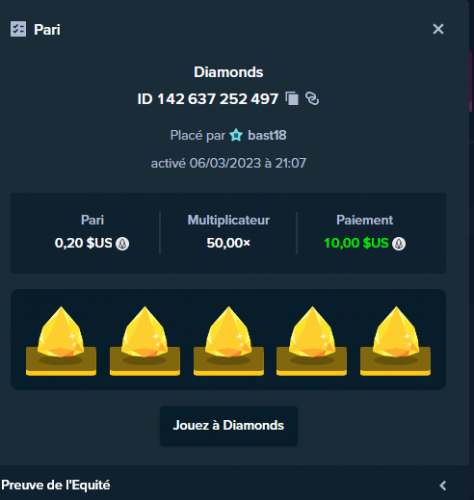This screenshot has width=474, height=500.
Task: Click the activé 06/03/2023 à 21:07 timestamp
Action: pyautogui.click(x=228, y=163)
